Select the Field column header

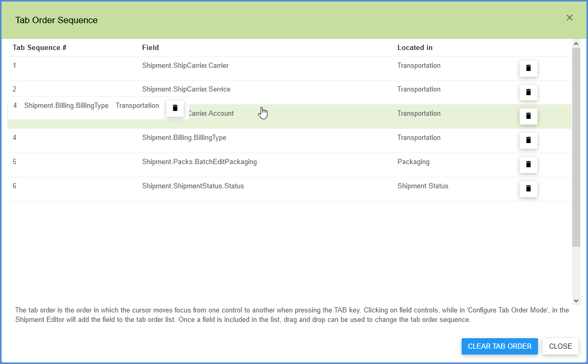[x=151, y=47]
